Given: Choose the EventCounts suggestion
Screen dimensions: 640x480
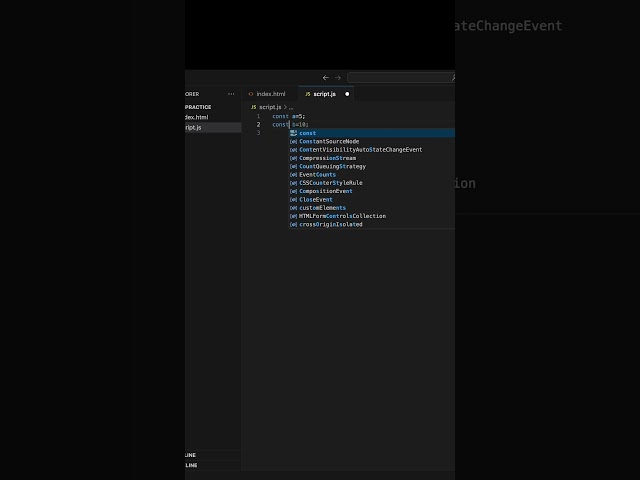Looking at the screenshot, I should (x=372, y=175).
